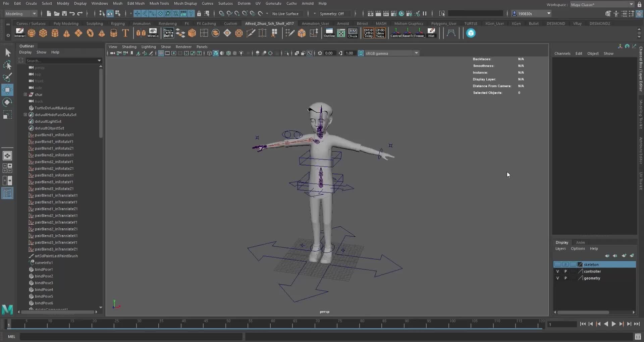Select the Lasso tool in the toolbox
644x342 pixels.
(7, 65)
